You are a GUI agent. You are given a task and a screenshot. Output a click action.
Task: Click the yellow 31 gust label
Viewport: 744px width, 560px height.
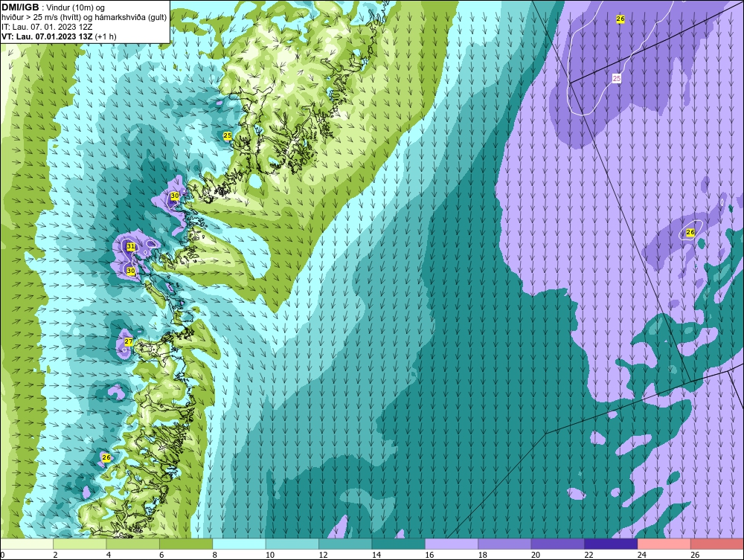click(130, 247)
